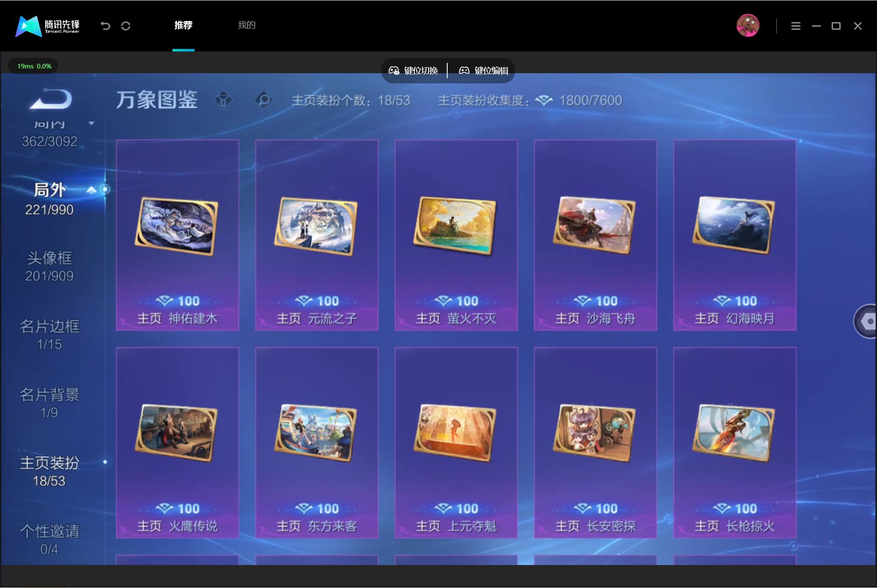The height and width of the screenshot is (588, 877).
Task: Switch to the 推荐 tab
Action: (183, 25)
